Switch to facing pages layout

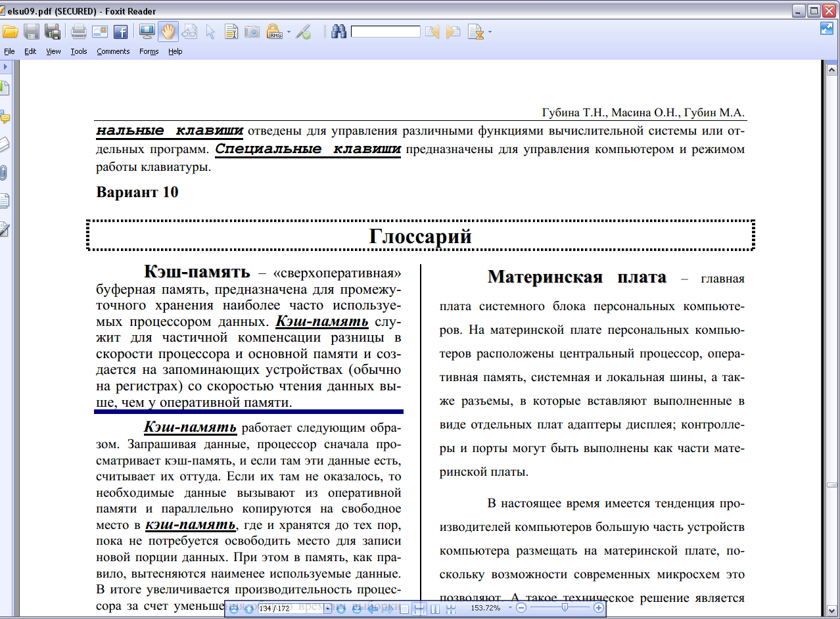pos(435,608)
